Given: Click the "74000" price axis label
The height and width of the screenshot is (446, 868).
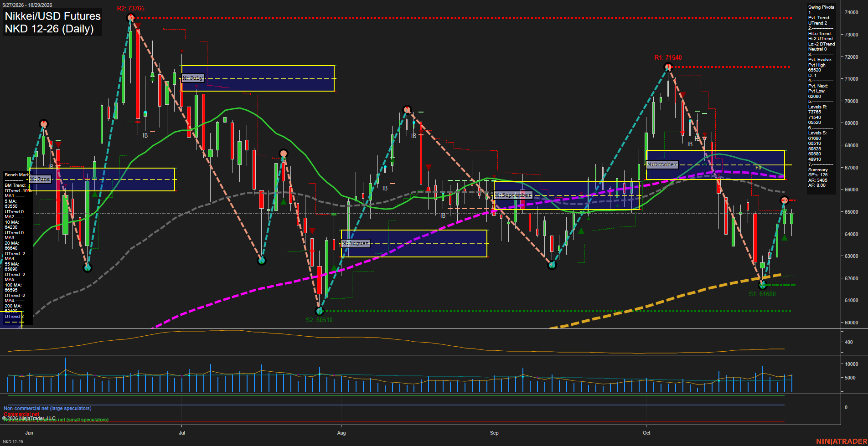Looking at the screenshot, I should (852, 13).
